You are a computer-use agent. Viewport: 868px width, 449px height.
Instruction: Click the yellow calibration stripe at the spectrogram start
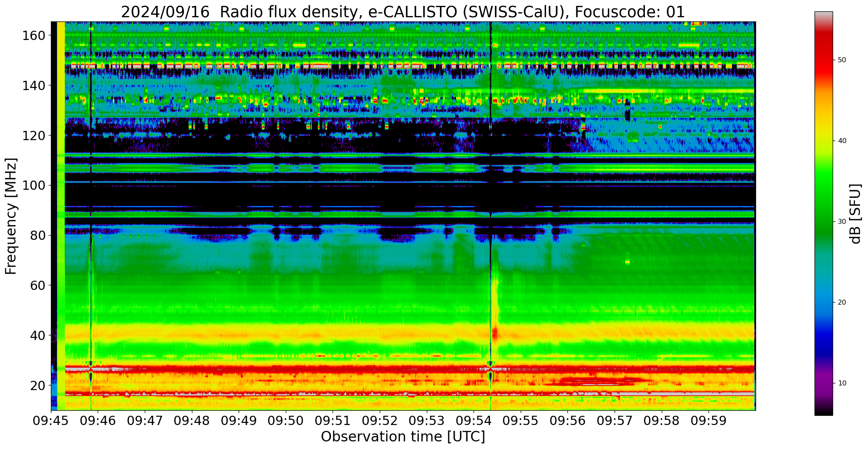point(61,216)
